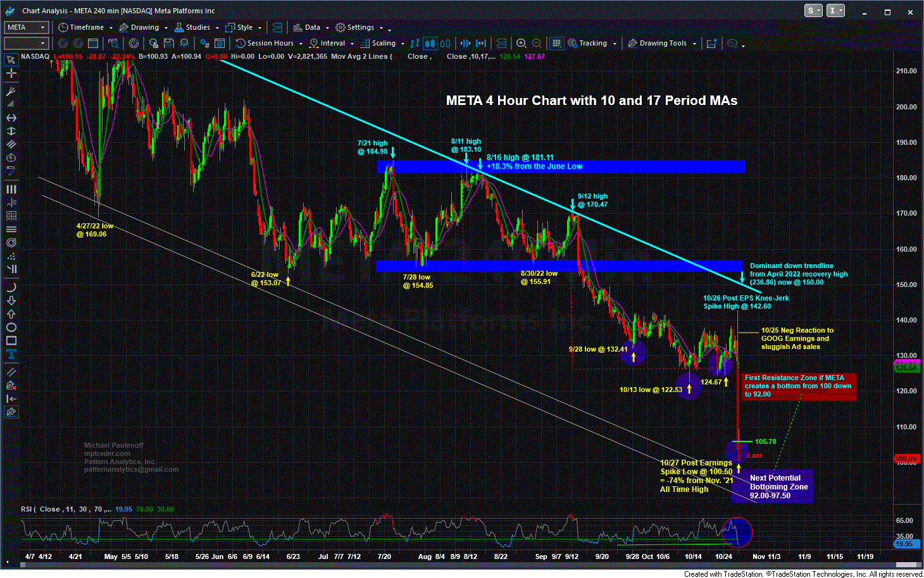Screen dimensions: 924x578
Task: Expand the Data dropdown arrow
Action: tap(327, 28)
